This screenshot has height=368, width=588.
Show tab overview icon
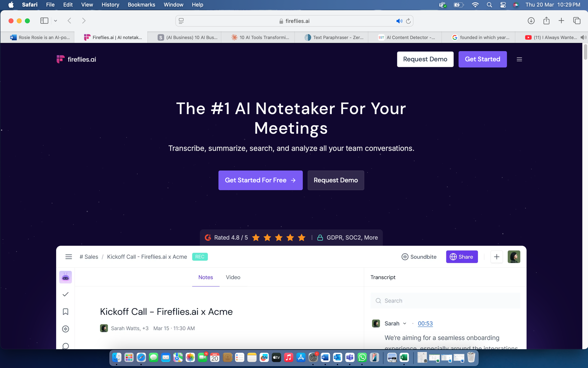click(577, 21)
